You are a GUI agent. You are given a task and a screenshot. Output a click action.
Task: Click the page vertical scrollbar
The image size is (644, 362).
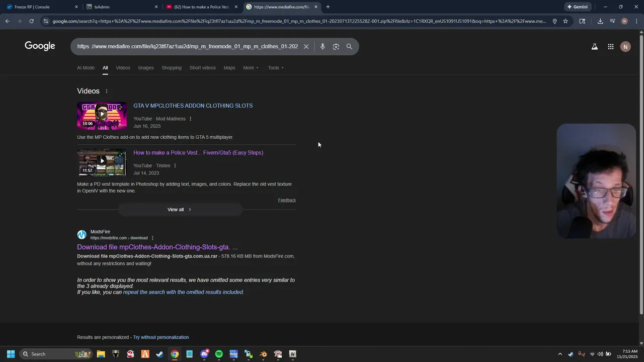click(641, 176)
